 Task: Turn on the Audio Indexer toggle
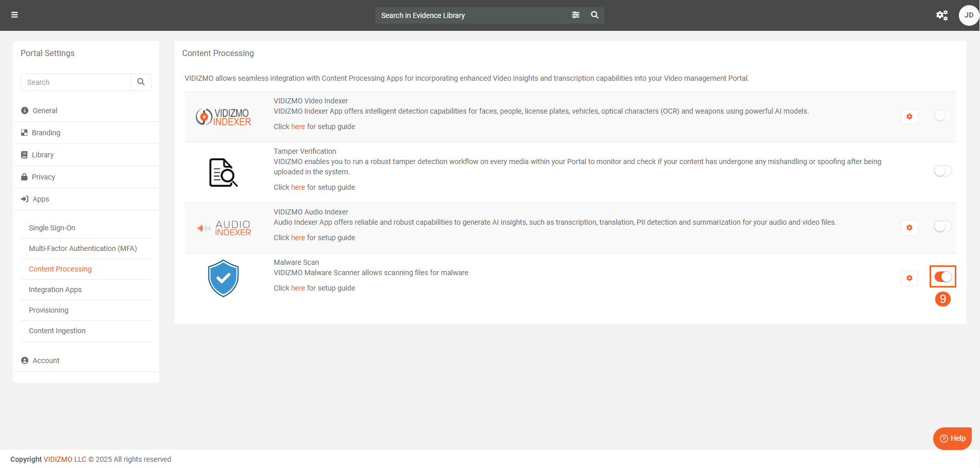point(942,227)
